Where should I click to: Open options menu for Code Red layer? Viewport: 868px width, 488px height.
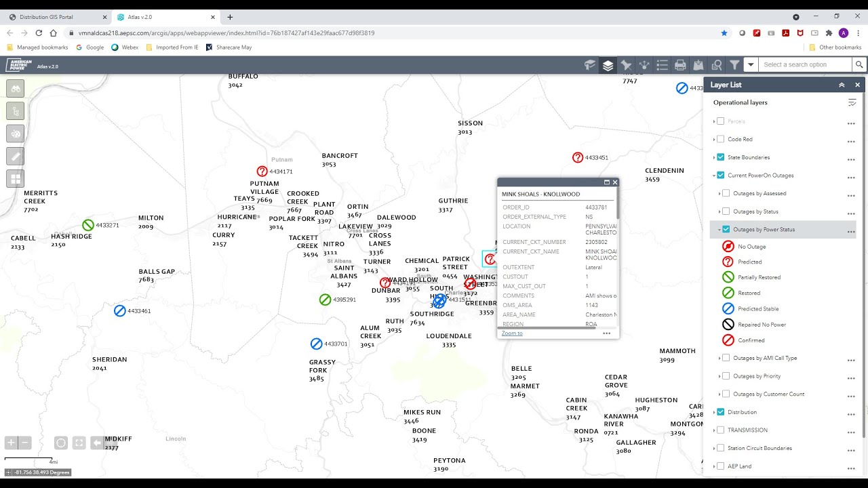[851, 141]
